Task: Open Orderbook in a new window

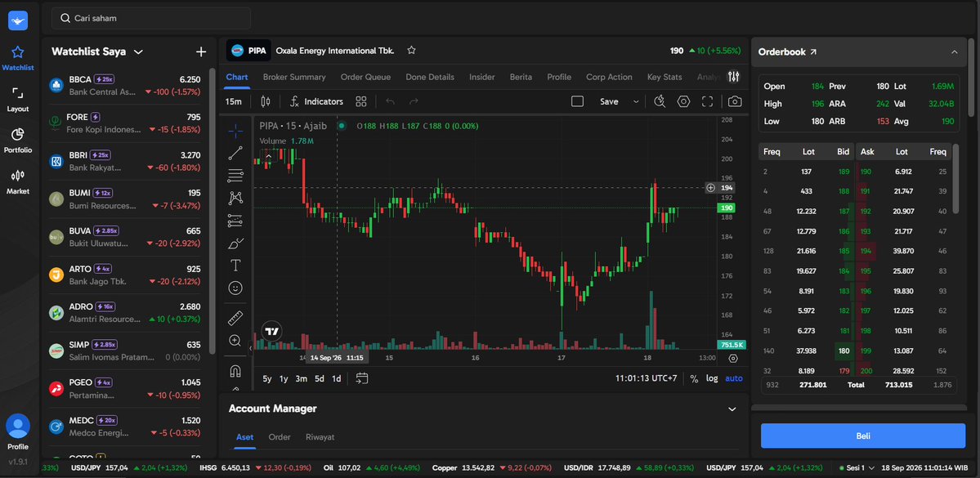Action: (813, 52)
